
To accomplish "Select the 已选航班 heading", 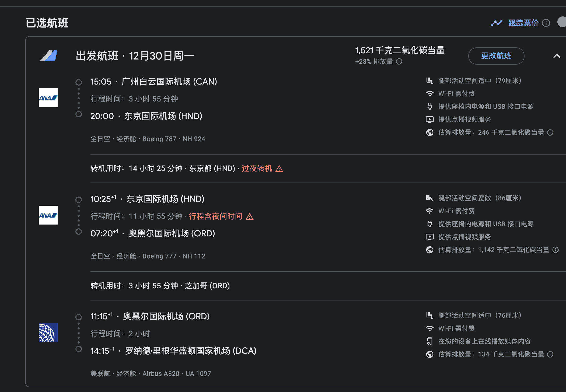I will coord(47,23).
